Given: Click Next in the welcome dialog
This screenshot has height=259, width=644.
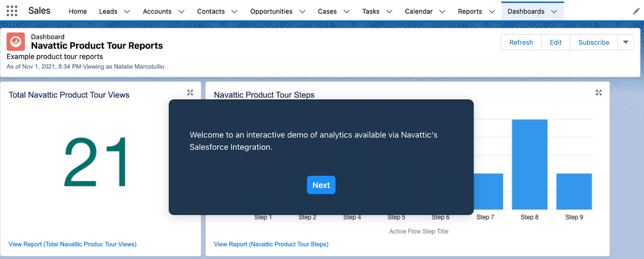Looking at the screenshot, I should tap(321, 185).
